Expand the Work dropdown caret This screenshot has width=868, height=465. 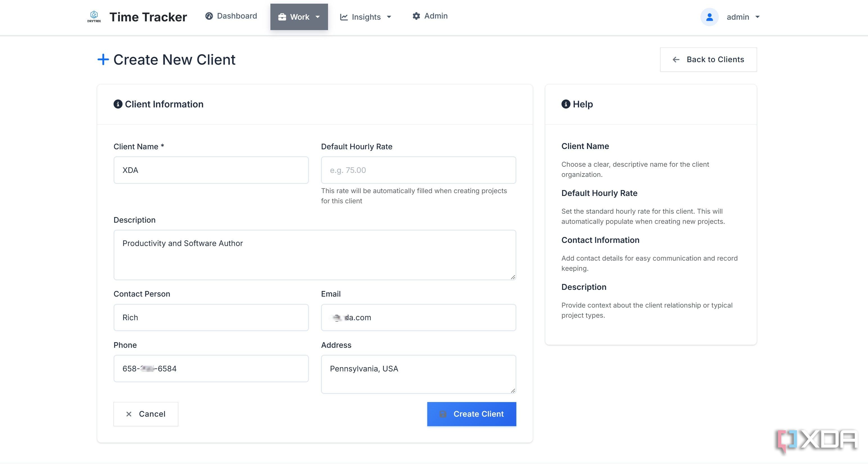[x=317, y=17]
